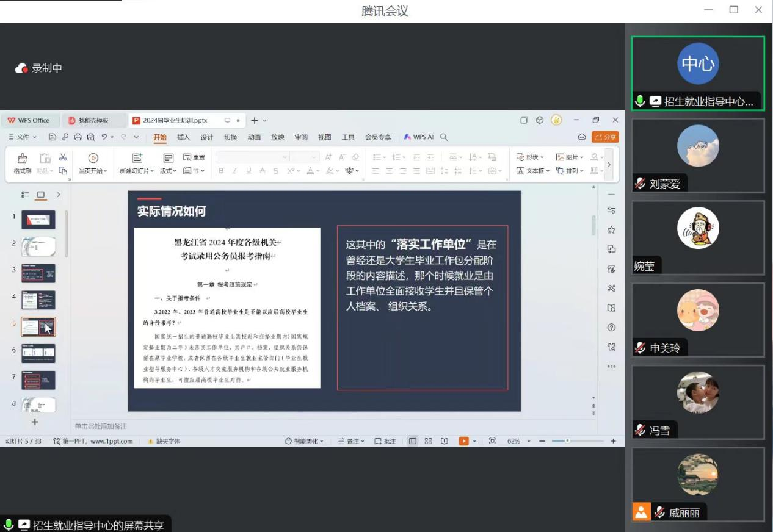Click the WPS AI toolbar button
Screen dimensions: 773x532
(x=418, y=137)
